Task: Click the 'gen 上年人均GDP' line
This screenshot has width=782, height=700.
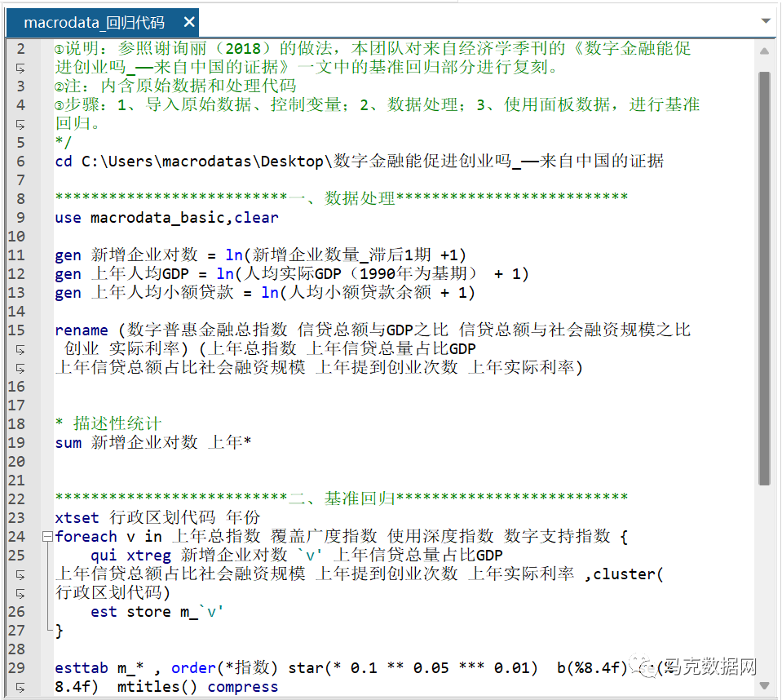Action: coord(292,274)
